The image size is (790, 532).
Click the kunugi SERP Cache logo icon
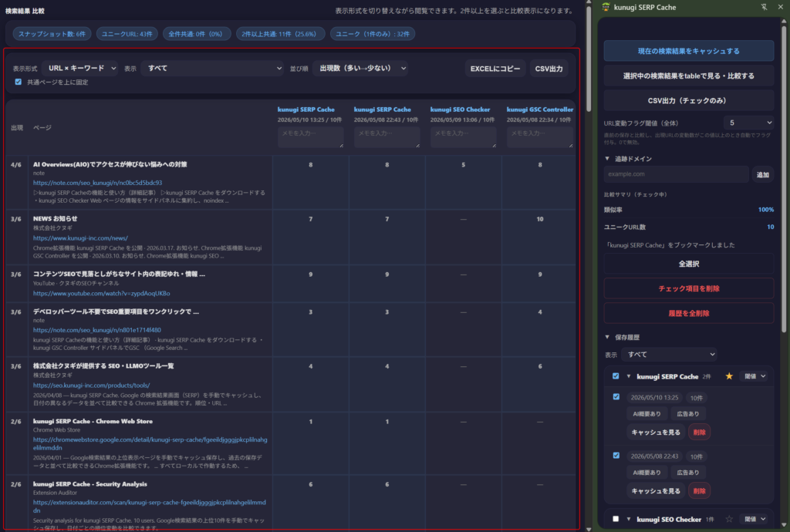click(x=606, y=7)
